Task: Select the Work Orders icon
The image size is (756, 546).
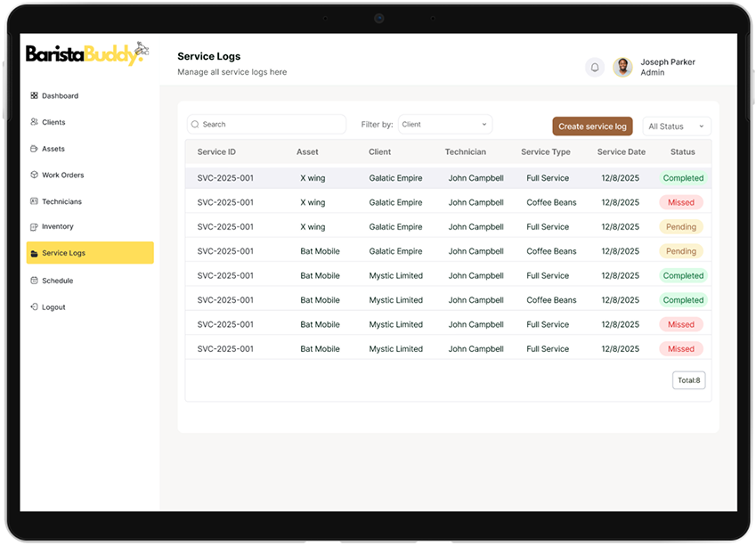Action: (x=32, y=175)
